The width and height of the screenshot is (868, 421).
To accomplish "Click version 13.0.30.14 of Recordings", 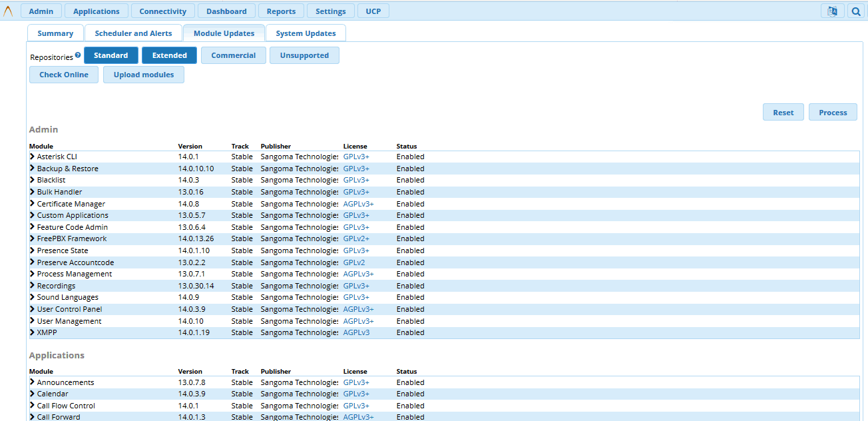I will pos(196,286).
